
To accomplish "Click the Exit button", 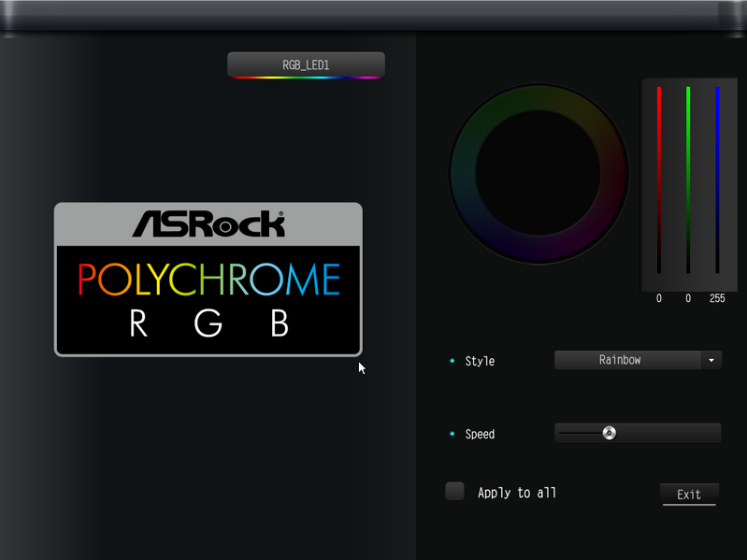I will (x=689, y=495).
